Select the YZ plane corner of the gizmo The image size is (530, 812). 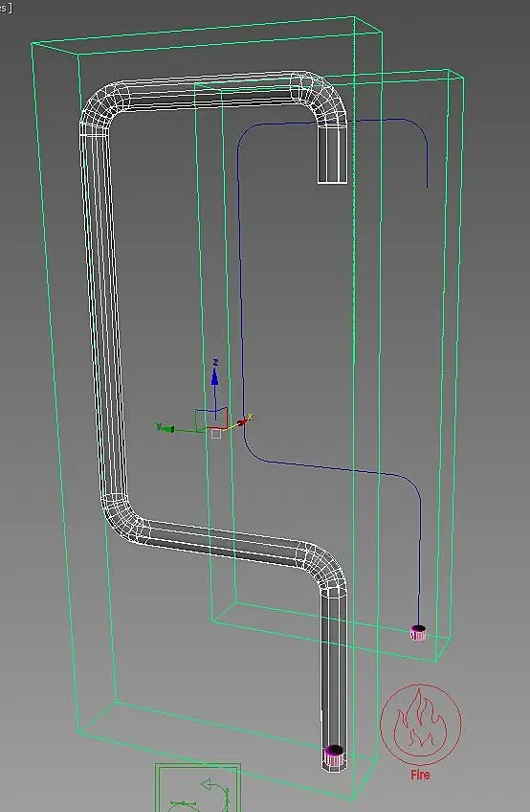tap(205, 420)
